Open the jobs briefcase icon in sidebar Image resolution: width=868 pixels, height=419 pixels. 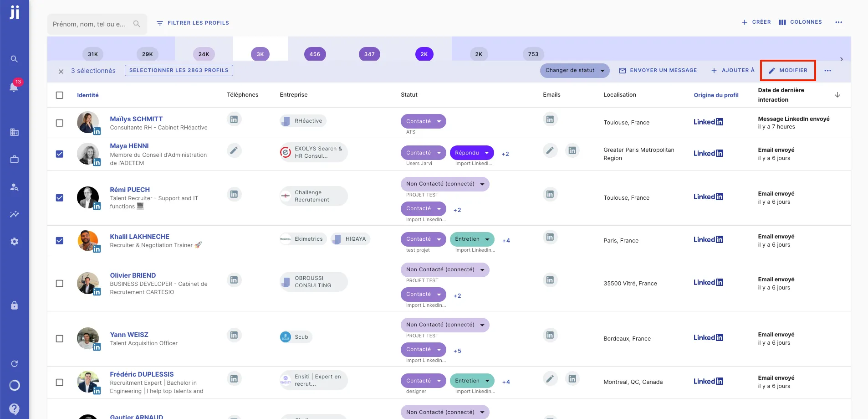pos(14,160)
